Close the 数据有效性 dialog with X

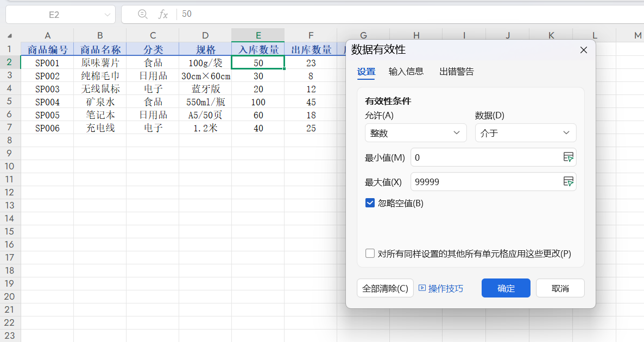pos(584,50)
